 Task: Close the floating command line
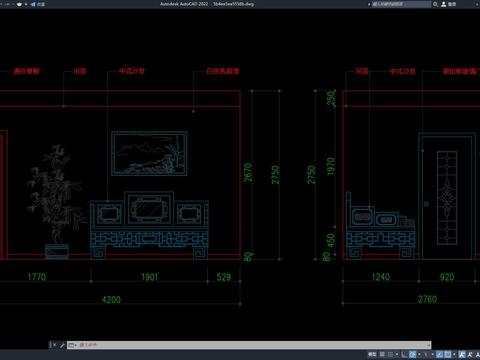(54, 345)
